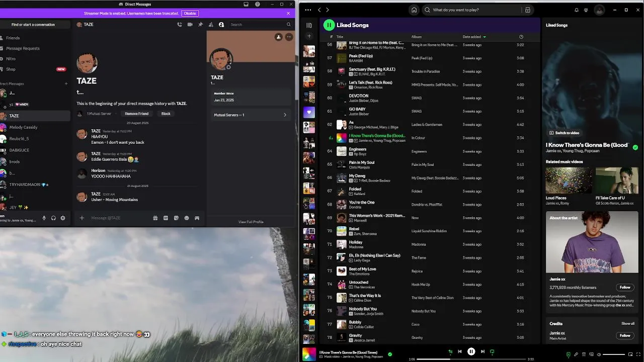Screen dimensions: 644x362
Task: Go forward in Spotify navigation
Action: point(328,10)
